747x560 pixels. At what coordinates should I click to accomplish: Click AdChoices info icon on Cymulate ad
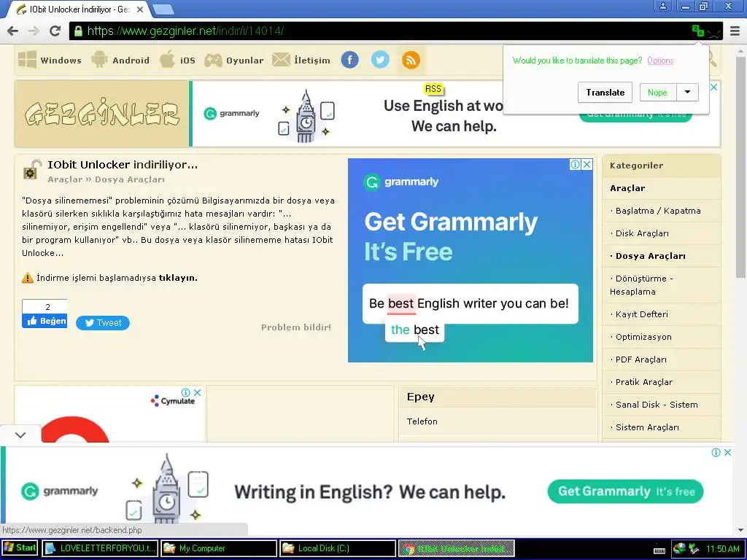[x=186, y=392]
